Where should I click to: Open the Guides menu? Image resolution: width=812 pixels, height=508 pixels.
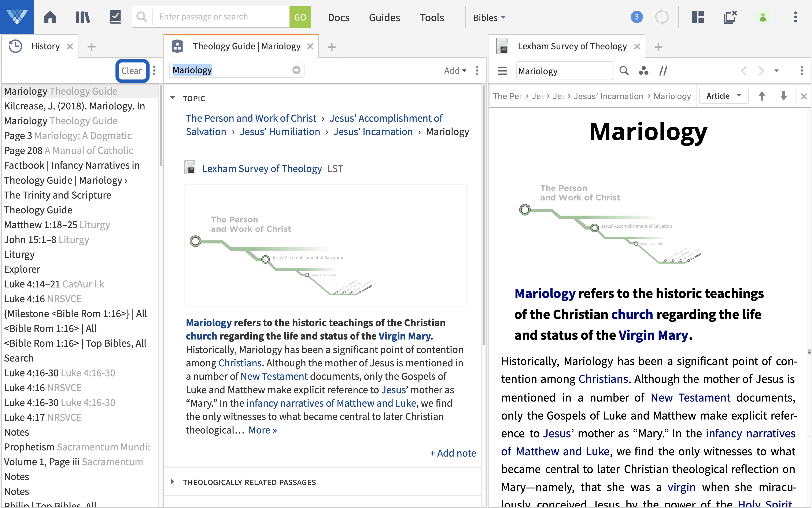[384, 18]
